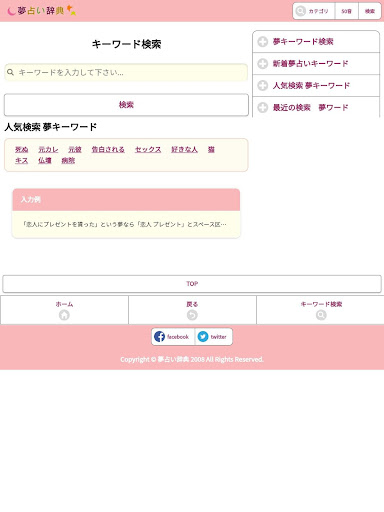384x512 pixels.
Task: Expand the 最近の検索 夢ワード section
Action: pyautogui.click(x=316, y=107)
